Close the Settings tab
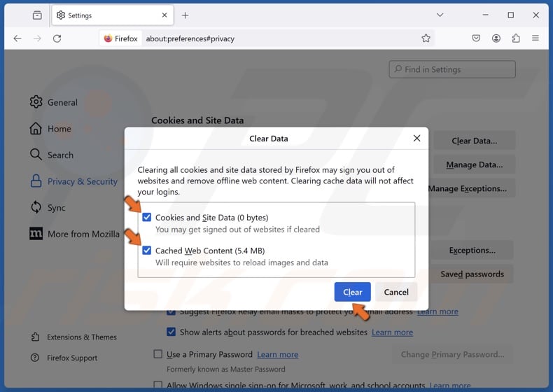This screenshot has width=553, height=392. click(164, 15)
